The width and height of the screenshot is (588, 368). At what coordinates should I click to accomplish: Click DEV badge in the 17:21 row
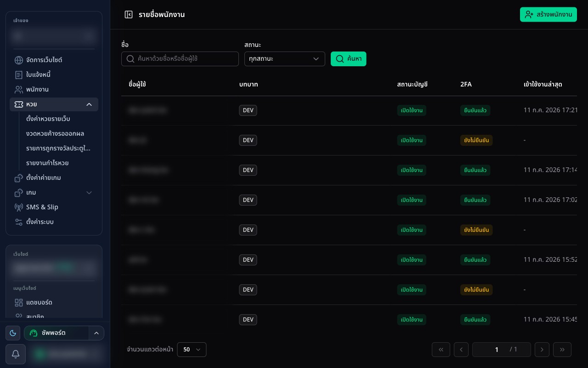(x=248, y=110)
